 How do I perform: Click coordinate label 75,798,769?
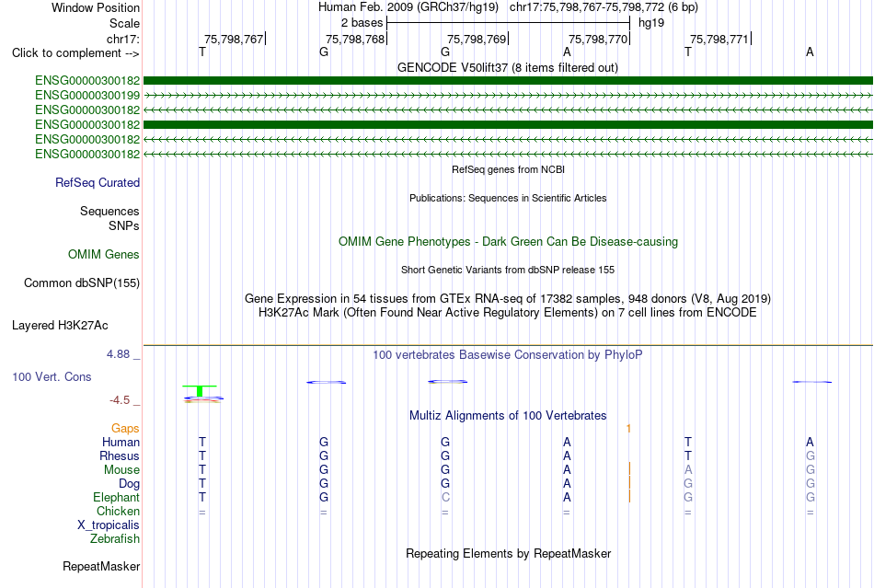pyautogui.click(x=477, y=39)
